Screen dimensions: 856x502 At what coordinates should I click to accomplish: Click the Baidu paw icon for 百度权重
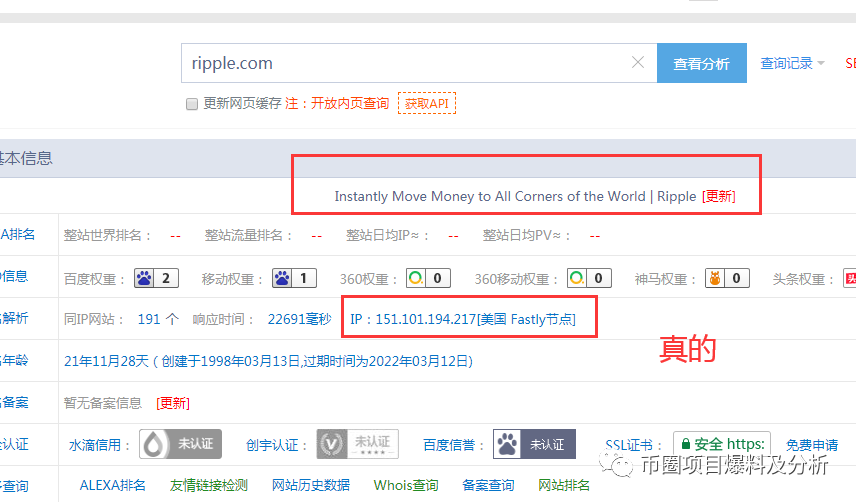(144, 278)
